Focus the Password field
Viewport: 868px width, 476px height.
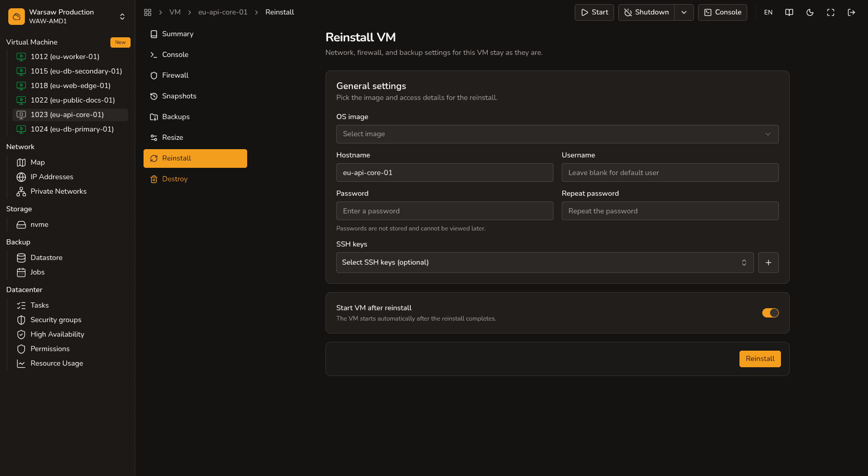(x=445, y=211)
